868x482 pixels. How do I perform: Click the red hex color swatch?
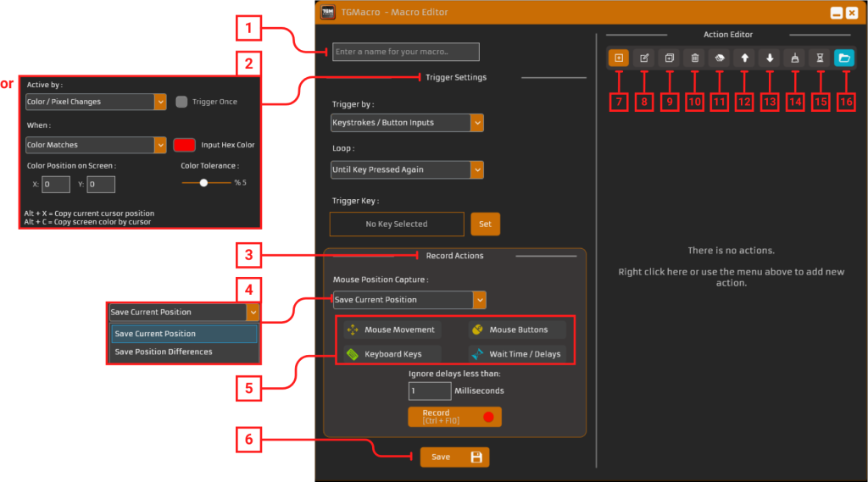184,145
